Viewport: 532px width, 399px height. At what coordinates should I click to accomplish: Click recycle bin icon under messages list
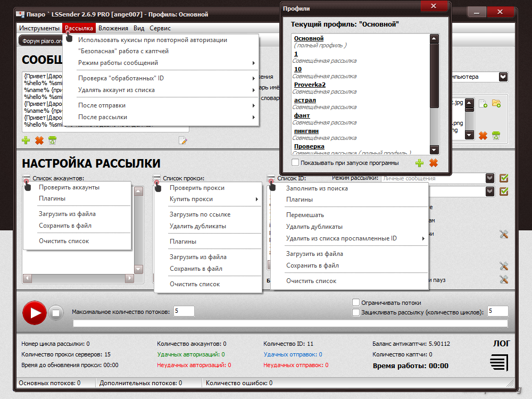coord(52,140)
